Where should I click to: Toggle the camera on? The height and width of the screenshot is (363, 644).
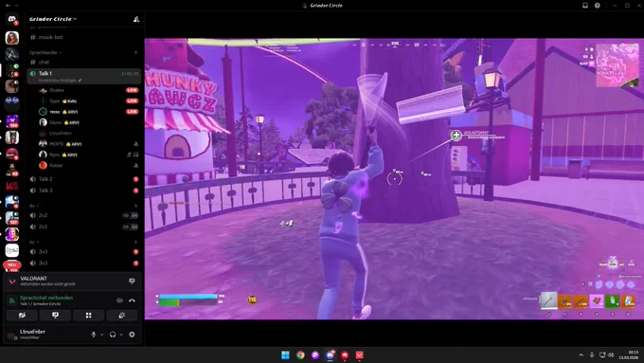22,316
